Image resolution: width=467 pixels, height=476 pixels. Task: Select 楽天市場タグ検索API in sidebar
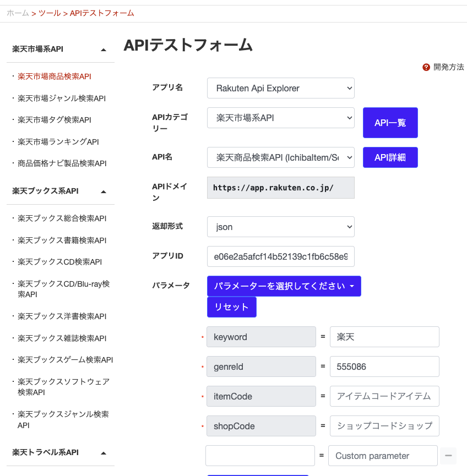tap(55, 120)
